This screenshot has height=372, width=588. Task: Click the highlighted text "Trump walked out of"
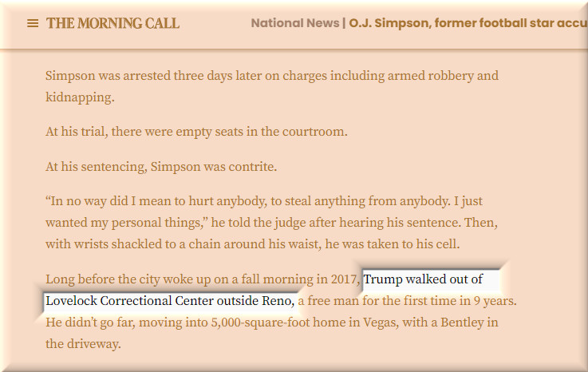[x=423, y=279]
